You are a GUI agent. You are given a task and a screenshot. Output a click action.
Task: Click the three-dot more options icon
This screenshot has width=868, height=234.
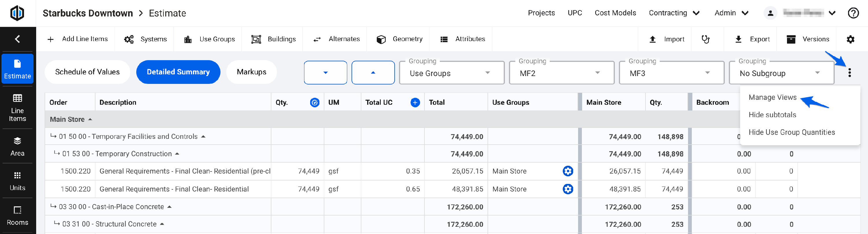849,72
